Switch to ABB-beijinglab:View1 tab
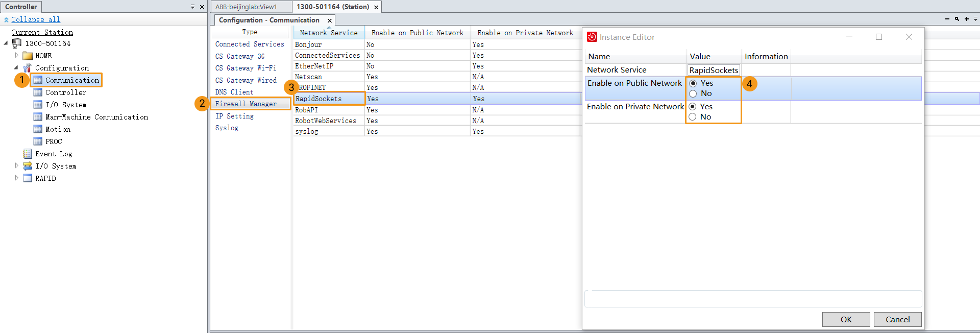Image resolution: width=980 pixels, height=333 pixels. click(246, 7)
